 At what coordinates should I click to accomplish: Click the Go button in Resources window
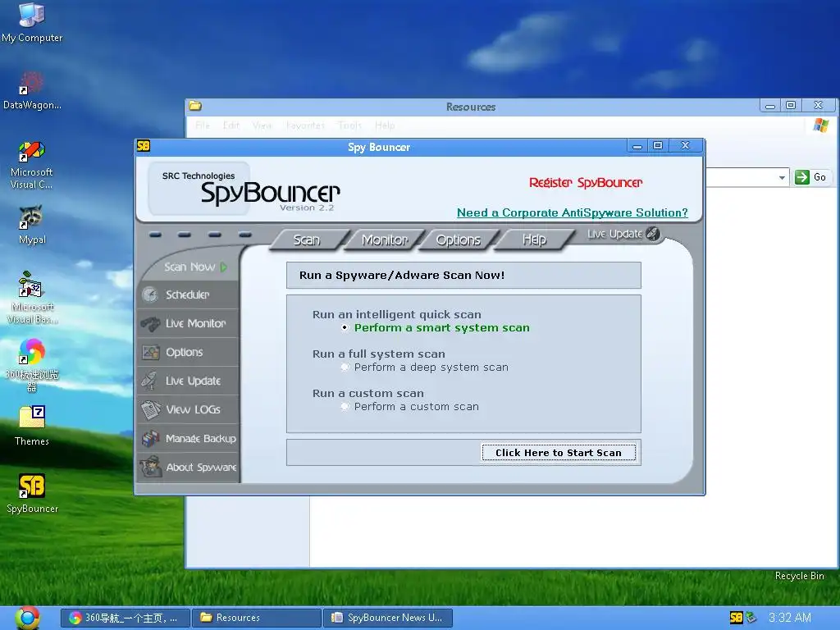812,177
